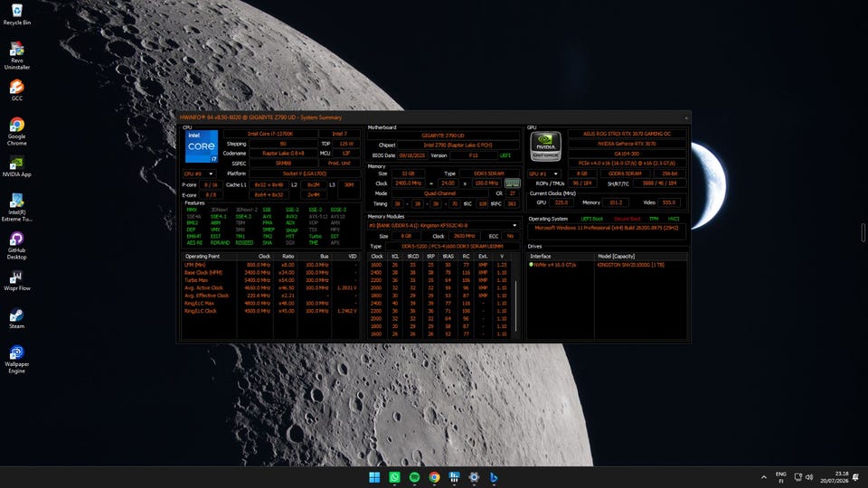Image resolution: width=868 pixels, height=488 pixels.
Task: Click the volume icon in system tray
Action: (809, 477)
